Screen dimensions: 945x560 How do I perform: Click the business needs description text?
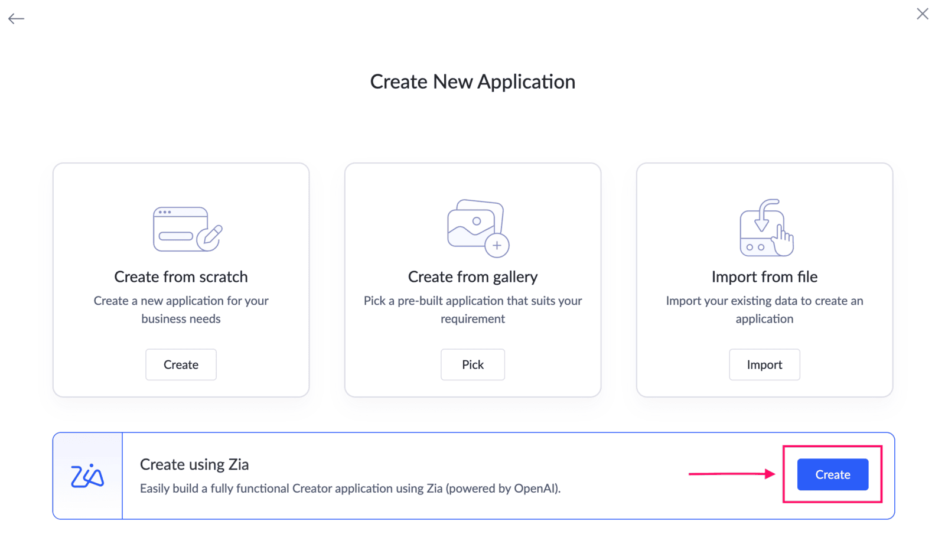point(181,310)
